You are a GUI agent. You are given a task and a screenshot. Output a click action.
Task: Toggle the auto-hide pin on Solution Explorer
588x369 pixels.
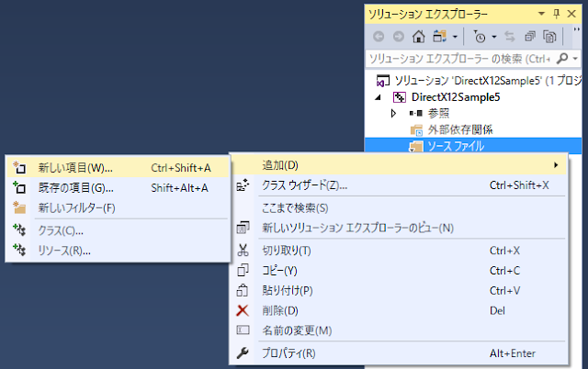(x=557, y=14)
